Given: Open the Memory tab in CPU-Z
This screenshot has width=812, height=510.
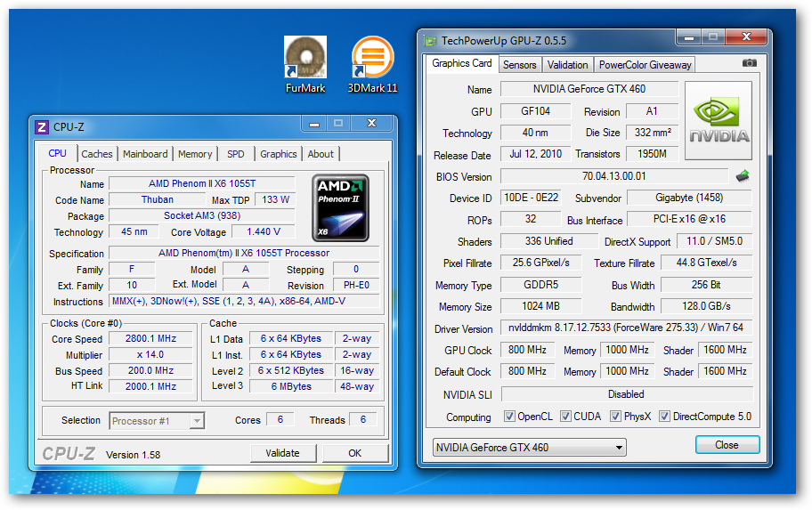Looking at the screenshot, I should 195,154.
